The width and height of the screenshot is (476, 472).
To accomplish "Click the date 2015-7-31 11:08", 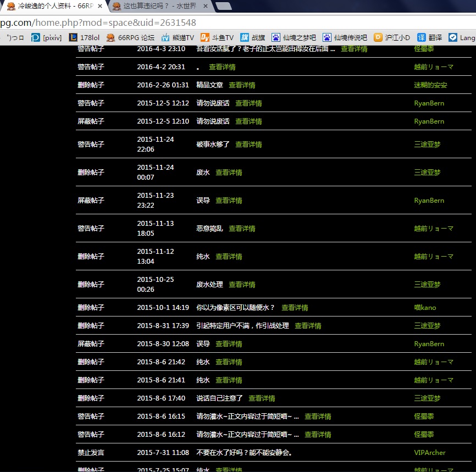I will pyautogui.click(x=163, y=453).
